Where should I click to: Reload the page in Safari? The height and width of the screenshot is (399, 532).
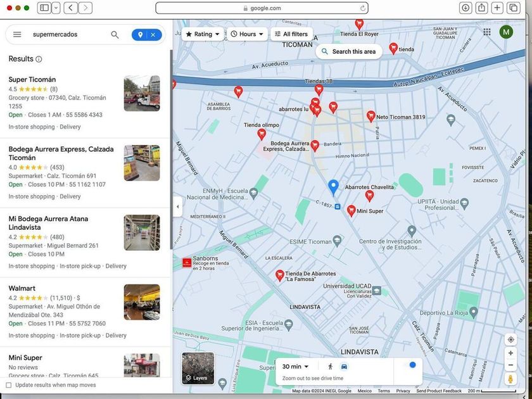(x=363, y=8)
